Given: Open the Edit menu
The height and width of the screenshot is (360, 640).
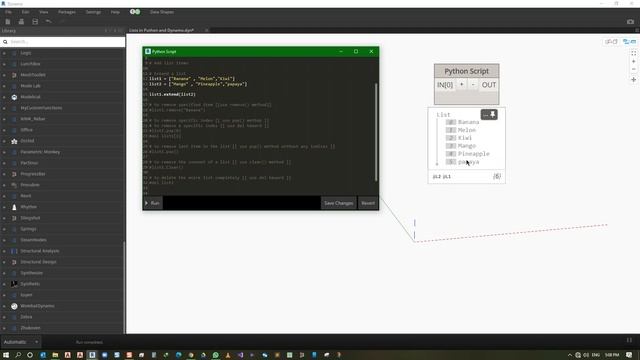Looking at the screenshot, I should [25, 12].
